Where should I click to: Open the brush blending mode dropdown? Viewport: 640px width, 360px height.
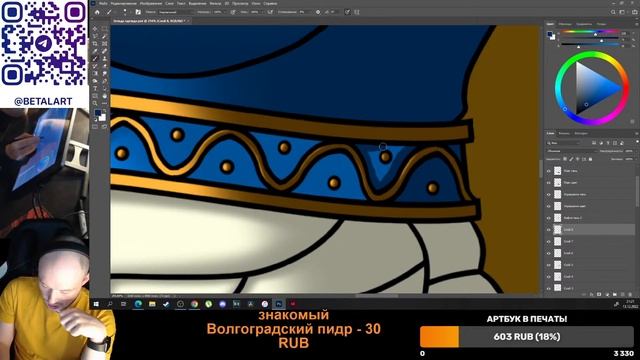[x=176, y=12]
